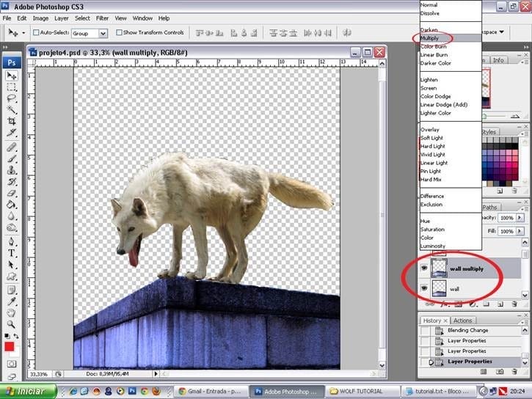Open tutorial.txt Notepad in taskbar
The image size is (532, 399).
(x=438, y=392)
